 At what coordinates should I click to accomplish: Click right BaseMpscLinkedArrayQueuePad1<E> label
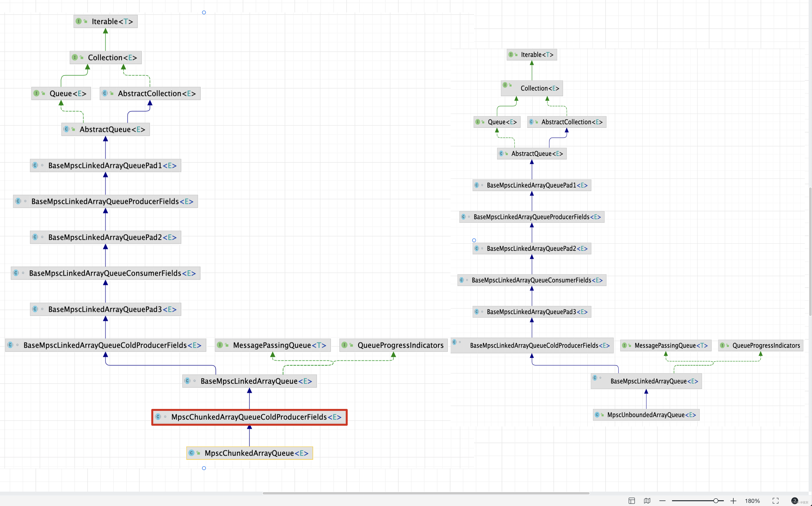(537, 185)
